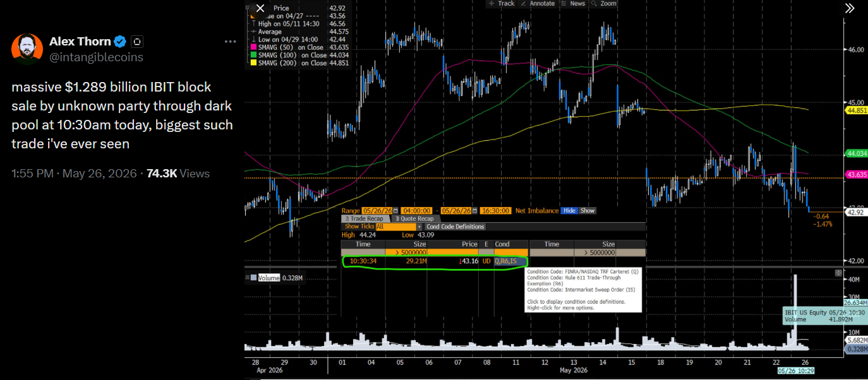Screen dimensions: 868x380
Task: Click the volume panel resize handle icon
Action: (838, 274)
